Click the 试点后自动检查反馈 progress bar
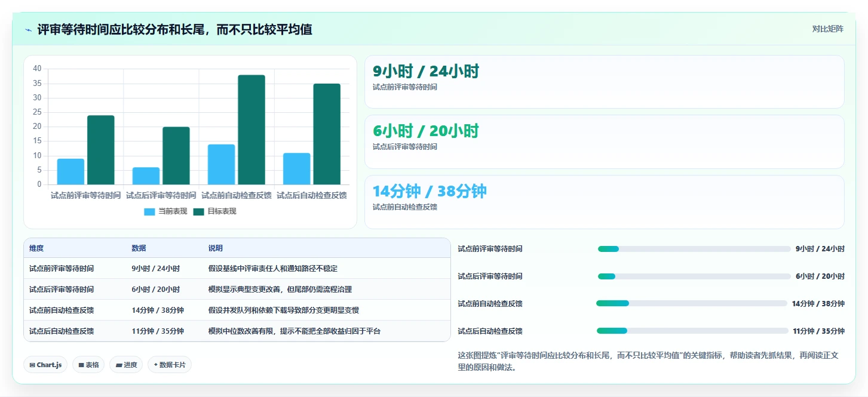The image size is (868, 397). point(692,331)
